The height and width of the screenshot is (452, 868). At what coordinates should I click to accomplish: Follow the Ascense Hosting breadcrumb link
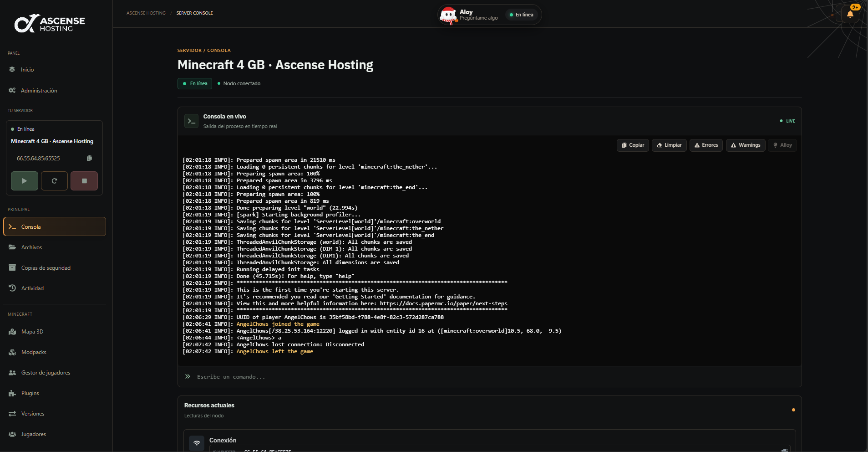click(146, 13)
